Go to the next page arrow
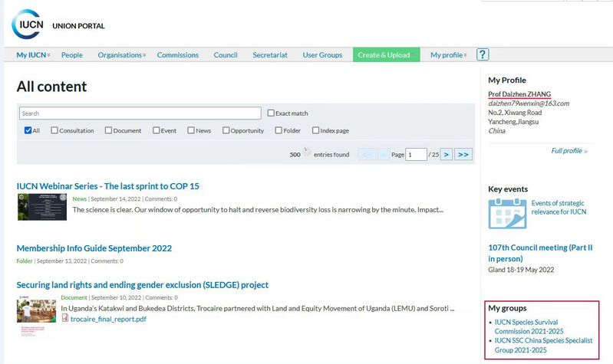Viewport: 613px width, 364px height. coord(446,154)
